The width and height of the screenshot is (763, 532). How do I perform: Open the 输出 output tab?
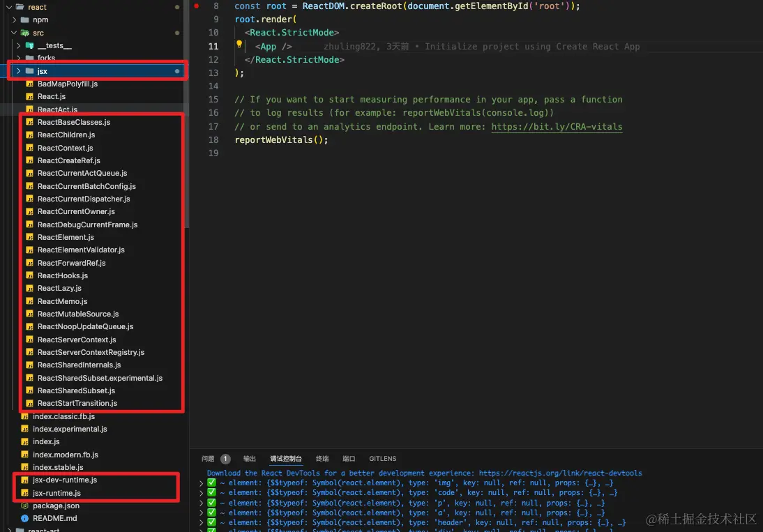[250, 459]
